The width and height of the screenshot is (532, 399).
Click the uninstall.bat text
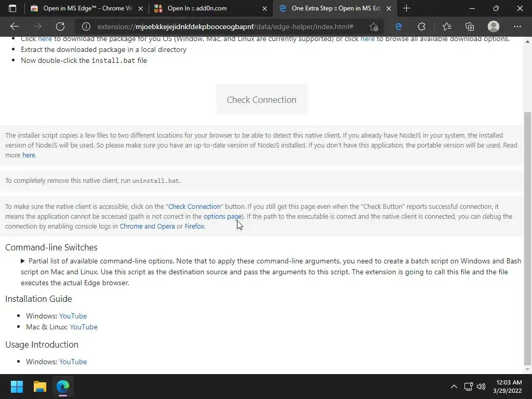[x=155, y=181]
